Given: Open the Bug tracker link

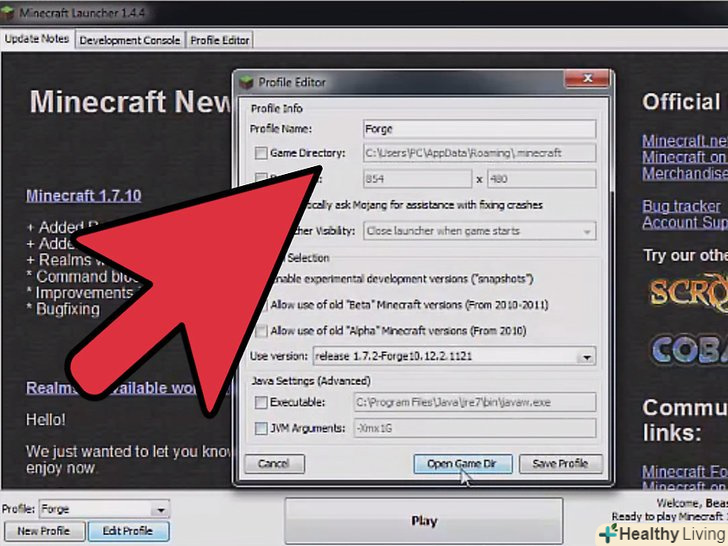Looking at the screenshot, I should click(681, 206).
